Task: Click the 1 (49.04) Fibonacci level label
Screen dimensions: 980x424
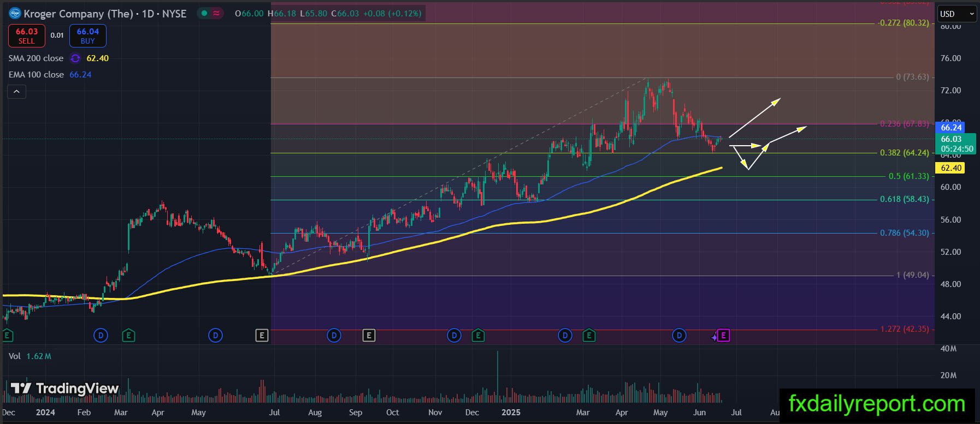Action: pos(913,275)
